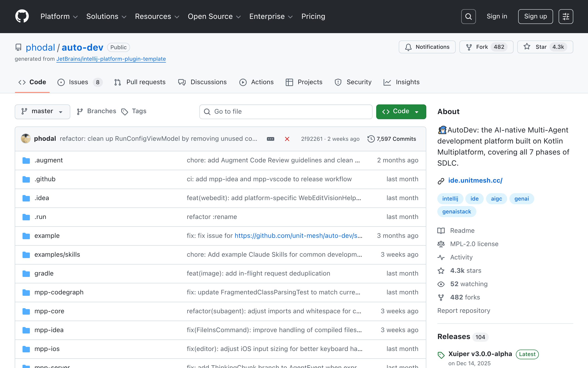The height and width of the screenshot is (368, 588).
Task: Open the Enterprise dropdown menu
Action: tap(271, 16)
